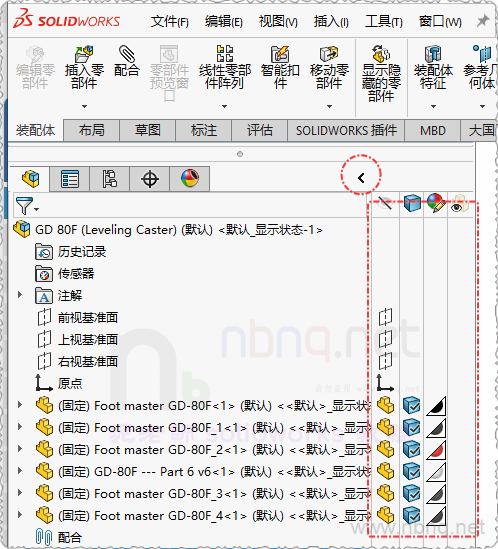Click Show Hidden Components (显示隐藏的零部件)
This screenshot has height=549, width=498.
point(381,73)
